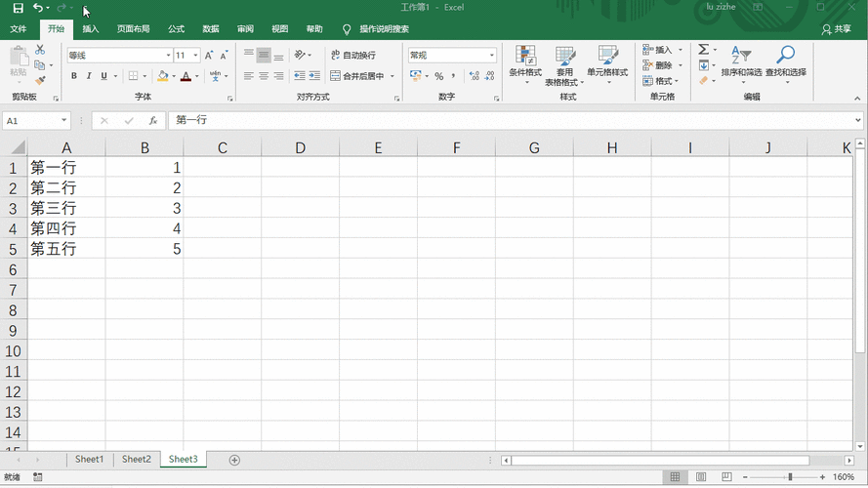Click the 共享 share button
This screenshot has width=868, height=488.
coord(837,29)
